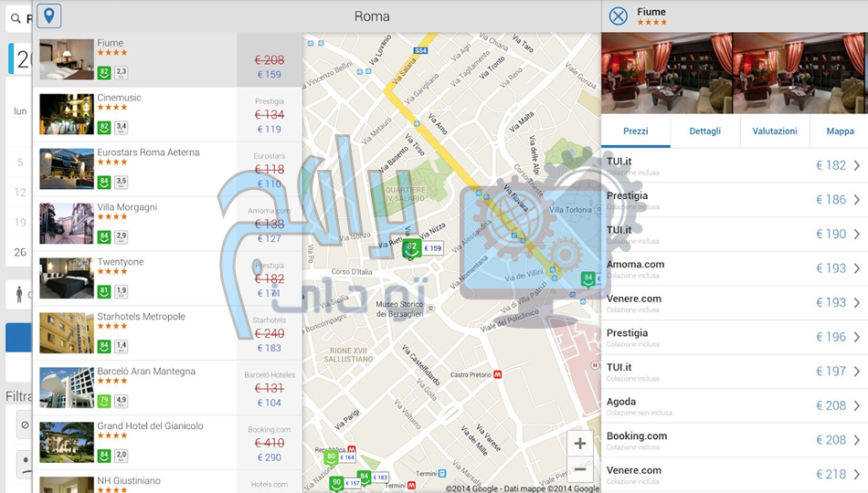Click the Fiume room photo in the detail panel
This screenshot has height=493, width=868.
[667, 73]
